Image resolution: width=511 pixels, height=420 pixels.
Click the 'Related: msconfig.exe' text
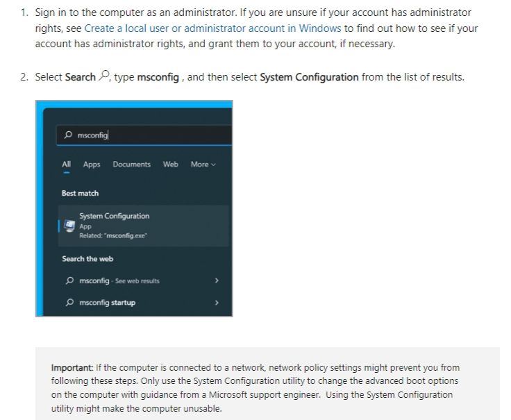pyautogui.click(x=112, y=236)
